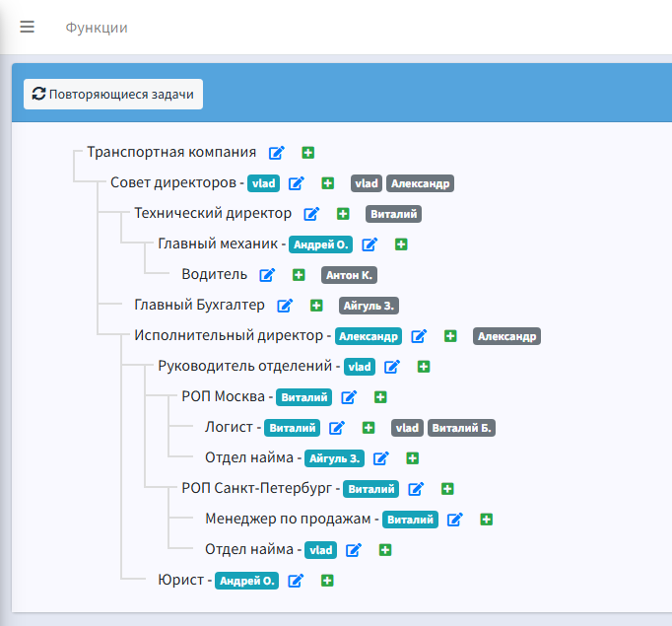Open the hamburger menu
Screen dimensions: 672x626
27,27
